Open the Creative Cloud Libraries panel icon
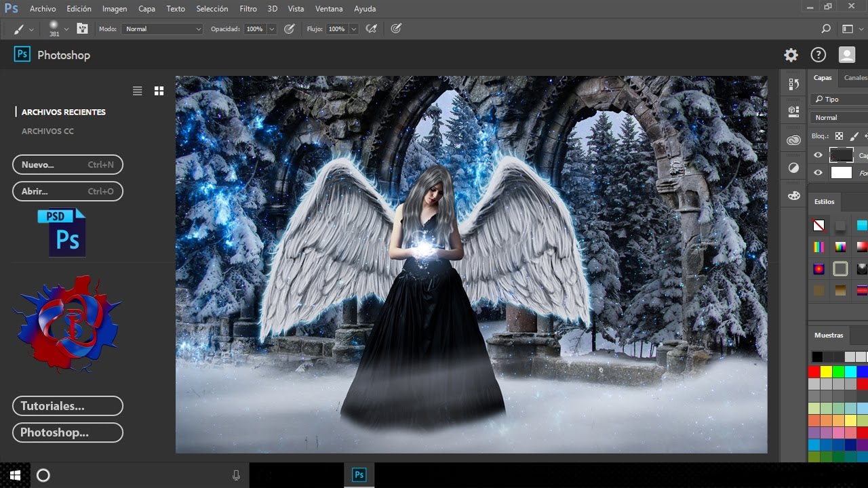 click(793, 140)
